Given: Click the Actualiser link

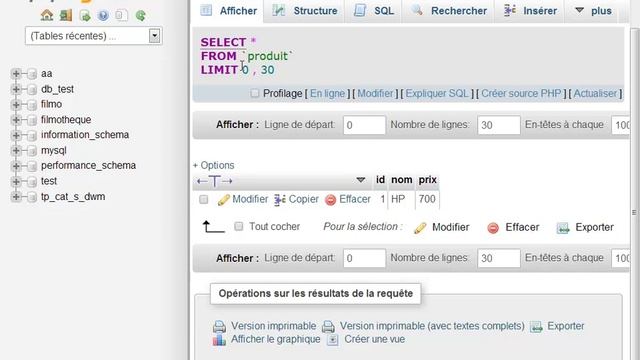Looking at the screenshot, I should point(595,93).
